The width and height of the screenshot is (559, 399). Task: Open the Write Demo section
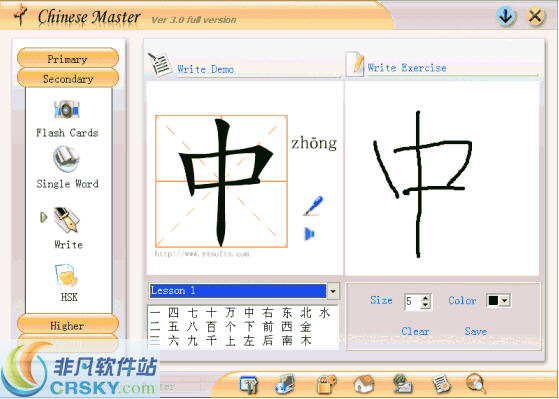(206, 69)
